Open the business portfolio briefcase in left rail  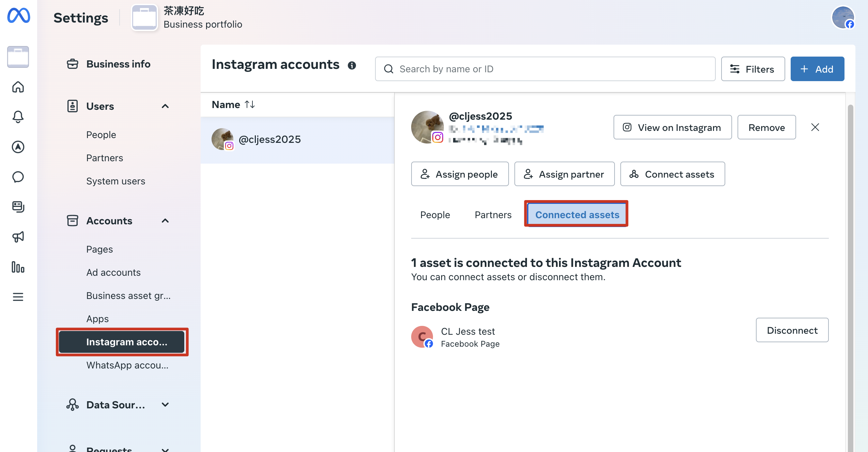point(18,57)
